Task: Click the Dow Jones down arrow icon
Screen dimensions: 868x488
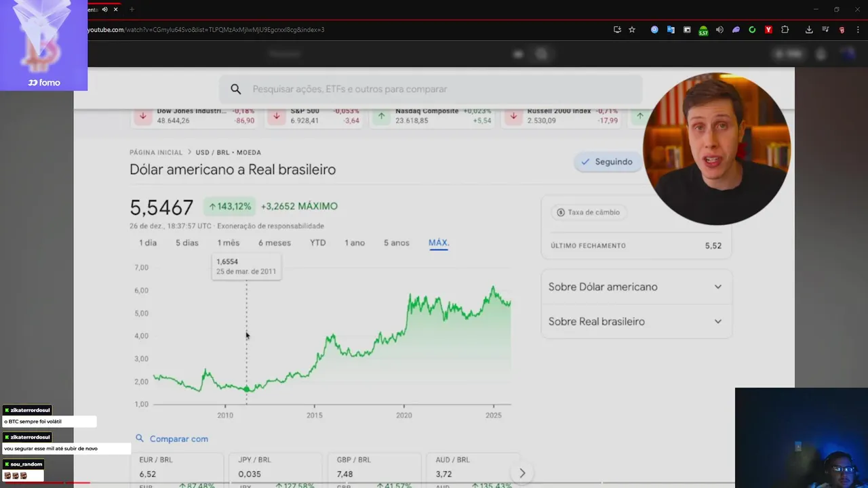Action: [x=142, y=116]
